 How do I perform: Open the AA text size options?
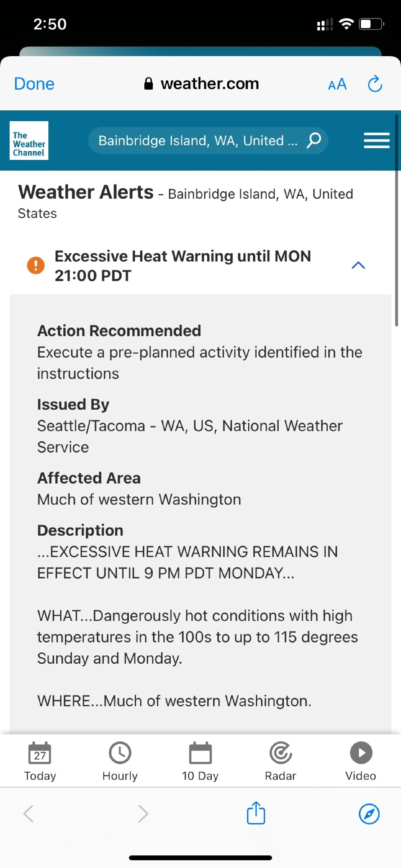[337, 84]
